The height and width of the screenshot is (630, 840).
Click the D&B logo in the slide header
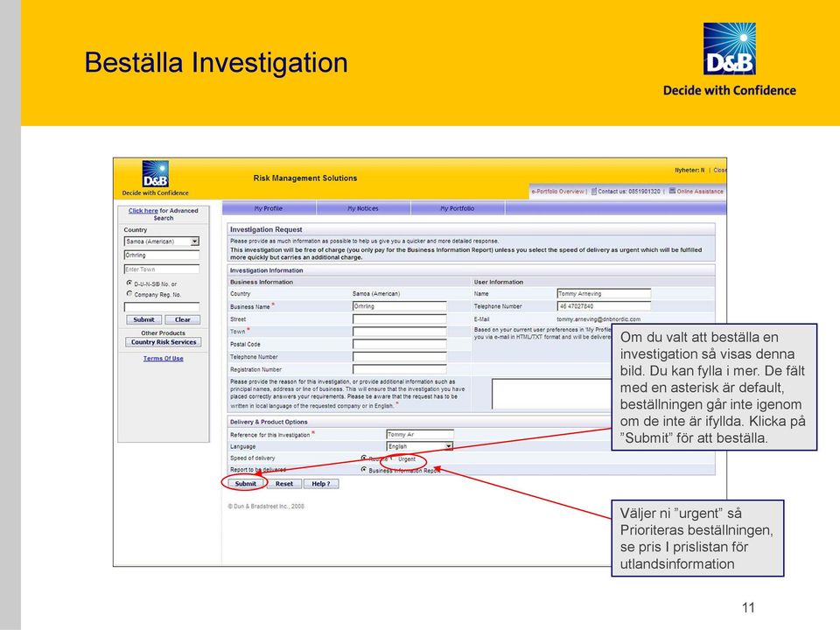[x=729, y=49]
